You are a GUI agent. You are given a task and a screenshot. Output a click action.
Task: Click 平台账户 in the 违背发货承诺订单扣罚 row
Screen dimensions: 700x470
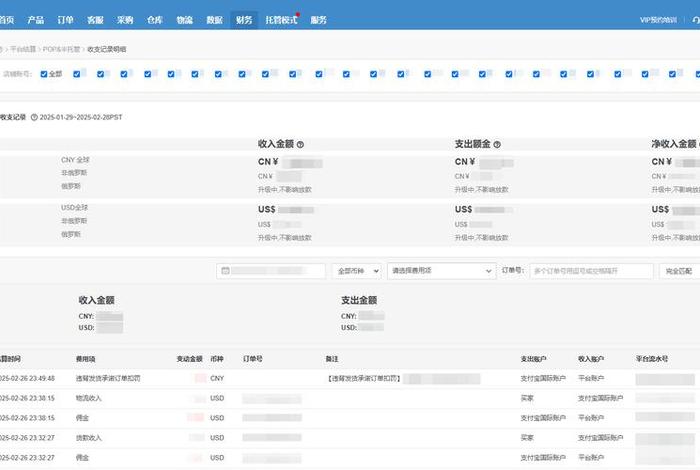tap(591, 378)
